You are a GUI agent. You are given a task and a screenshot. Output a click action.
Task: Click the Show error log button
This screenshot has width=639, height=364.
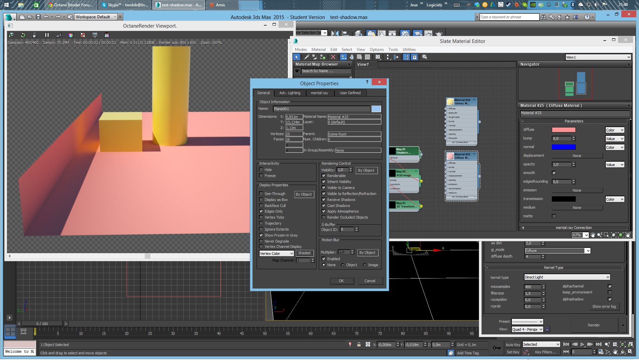click(x=604, y=306)
